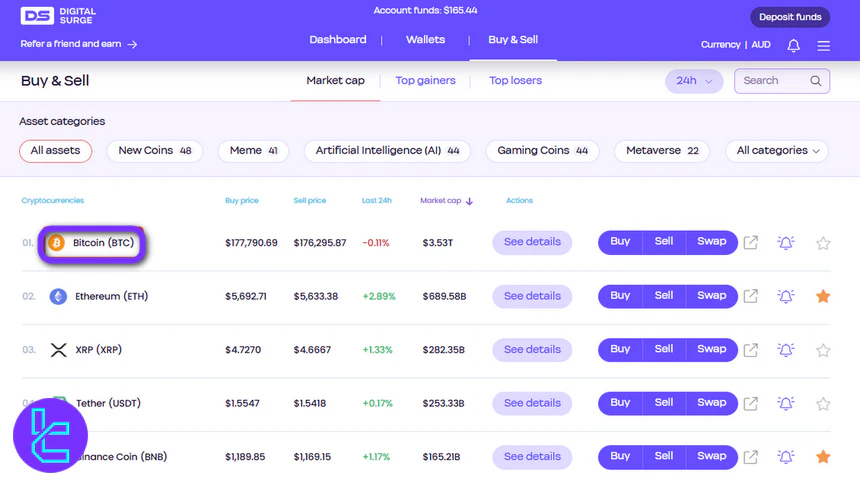This screenshot has width=860, height=484.
Task: Click the Ethereum (ETH) name
Action: coord(111,297)
